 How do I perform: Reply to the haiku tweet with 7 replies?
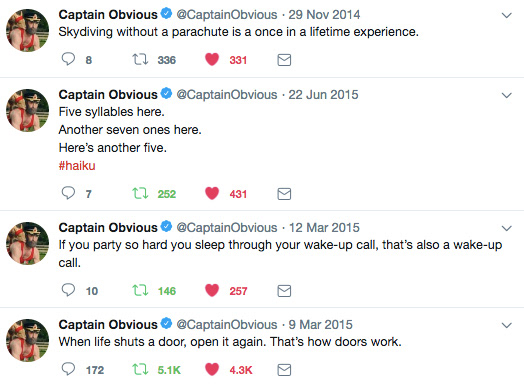point(68,193)
